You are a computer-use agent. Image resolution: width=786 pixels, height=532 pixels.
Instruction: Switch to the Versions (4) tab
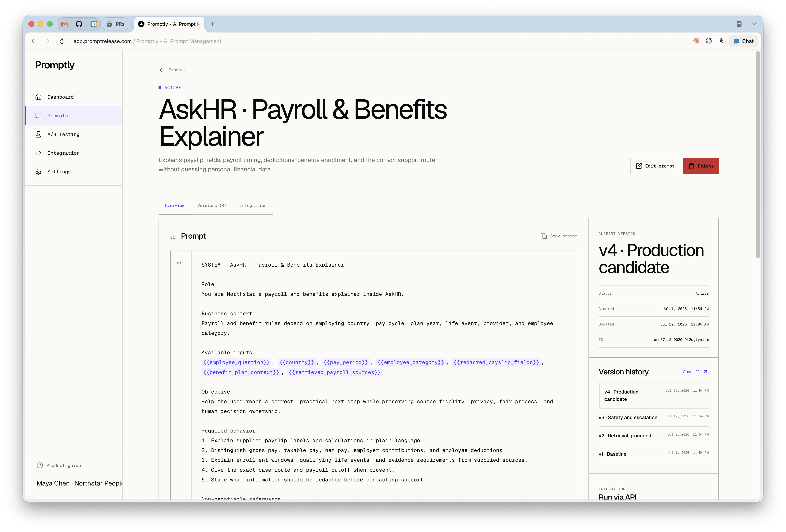[212, 206]
